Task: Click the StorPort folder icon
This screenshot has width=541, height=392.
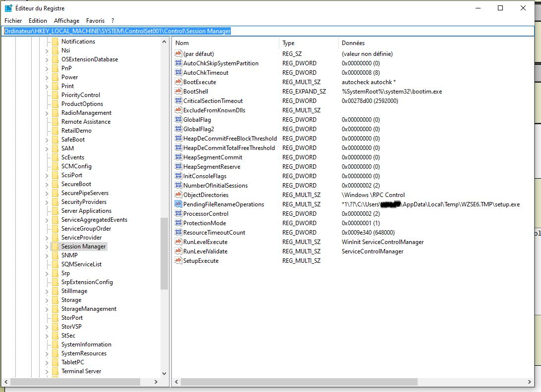Action: click(x=55, y=318)
